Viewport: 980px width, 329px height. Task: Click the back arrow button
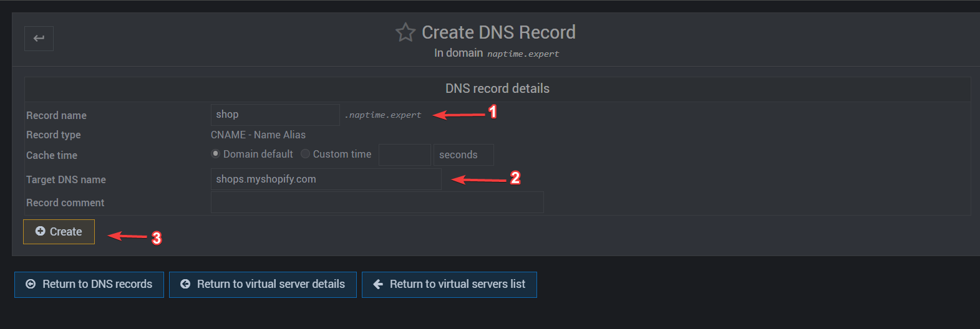(39, 39)
